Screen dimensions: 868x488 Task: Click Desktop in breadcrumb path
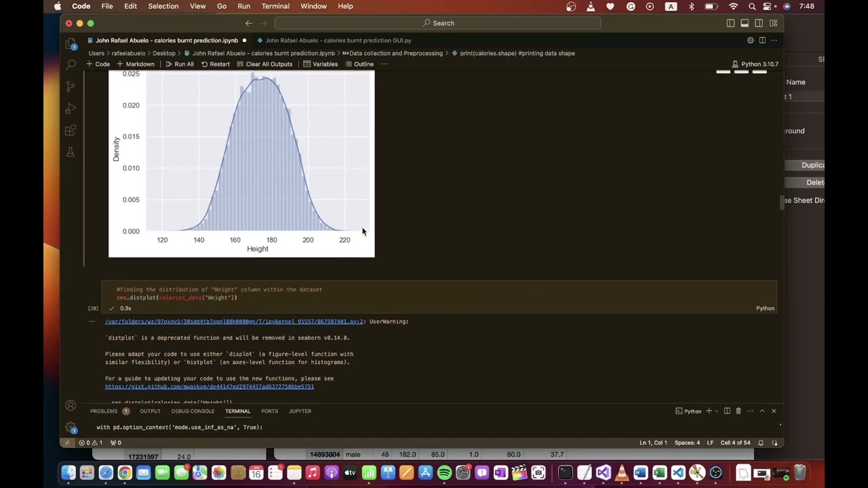[164, 53]
